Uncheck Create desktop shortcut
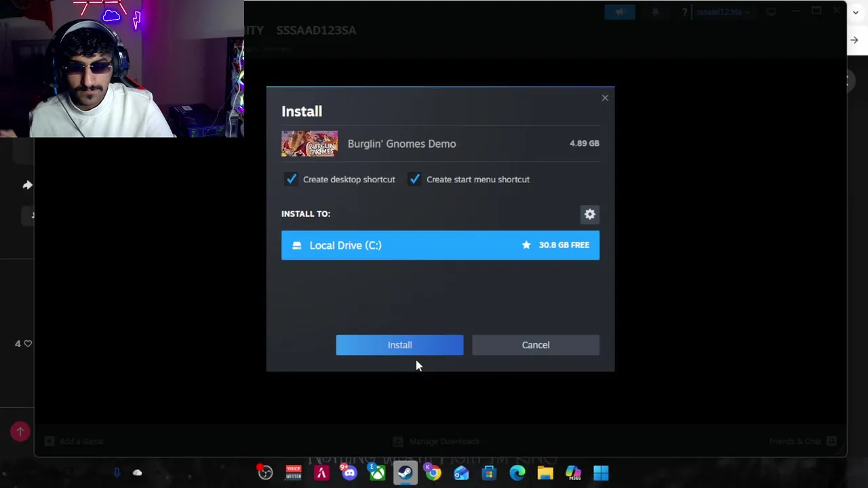Image resolution: width=868 pixels, height=488 pixels. (x=291, y=180)
